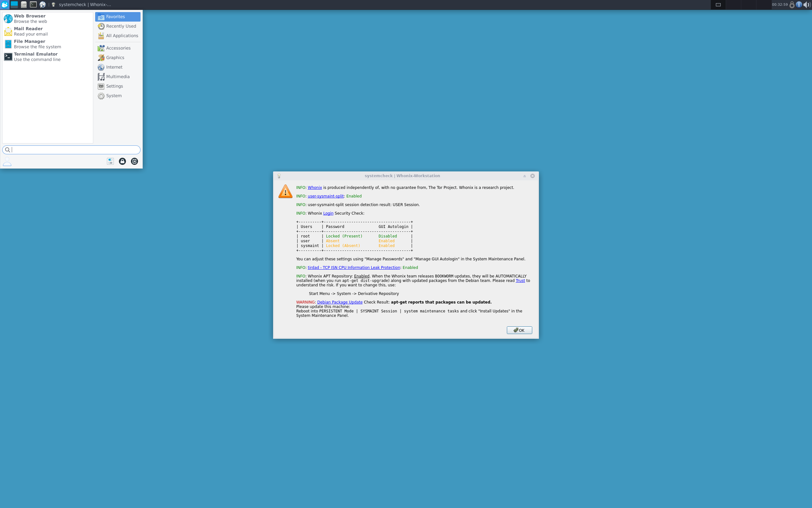Open Settings Manager toggle icon in menu

110,162
